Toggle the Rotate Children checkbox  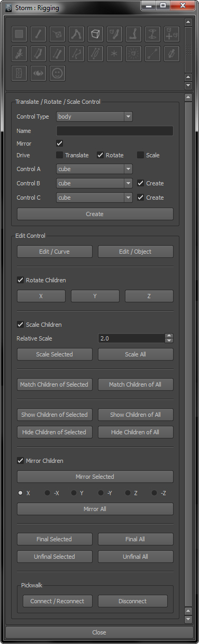click(x=21, y=280)
